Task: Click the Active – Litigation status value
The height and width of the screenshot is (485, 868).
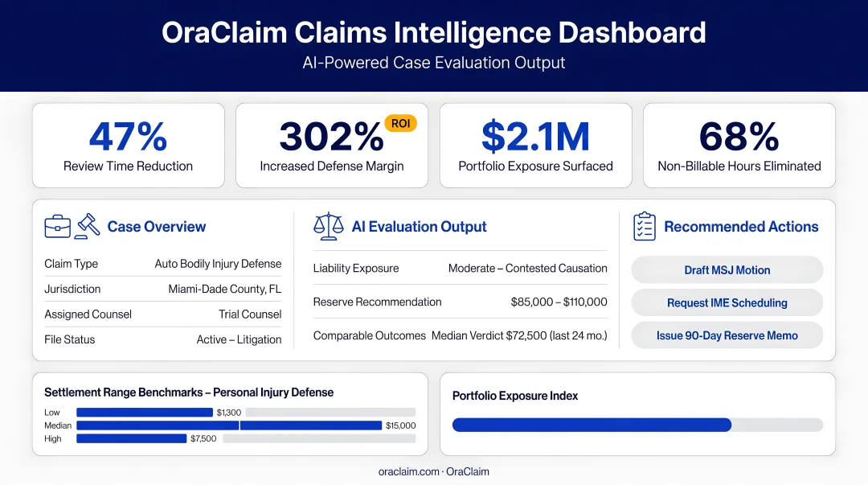Action: pos(240,339)
